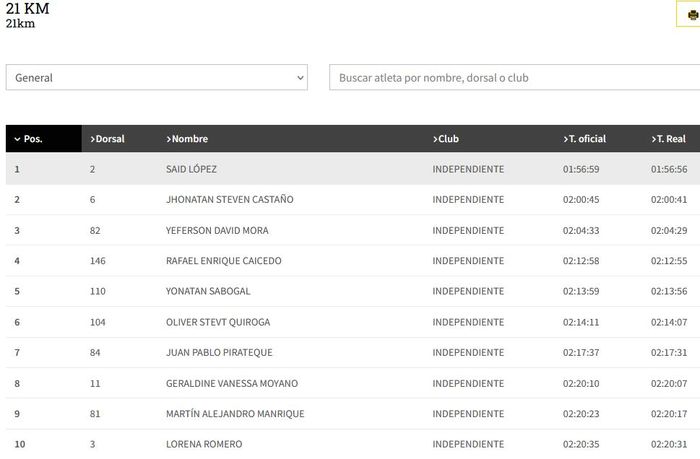Screen dimensions: 700x459
Task: Open Said López result row
Action: 191,170
